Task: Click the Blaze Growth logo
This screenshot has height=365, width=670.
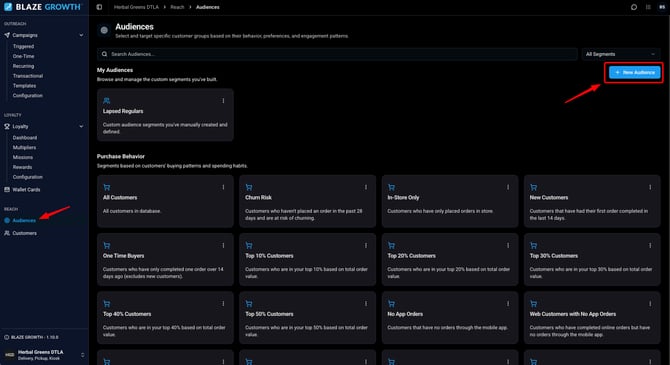Action: [42, 7]
